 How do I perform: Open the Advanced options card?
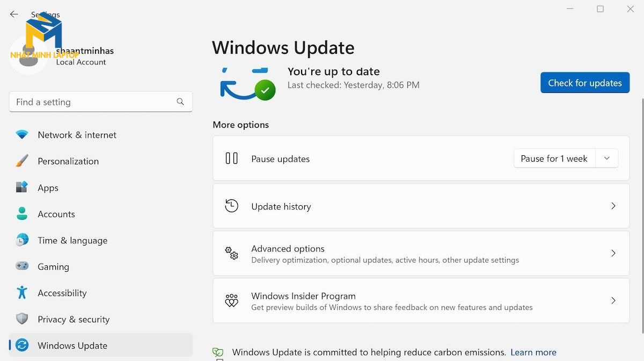pos(421,253)
